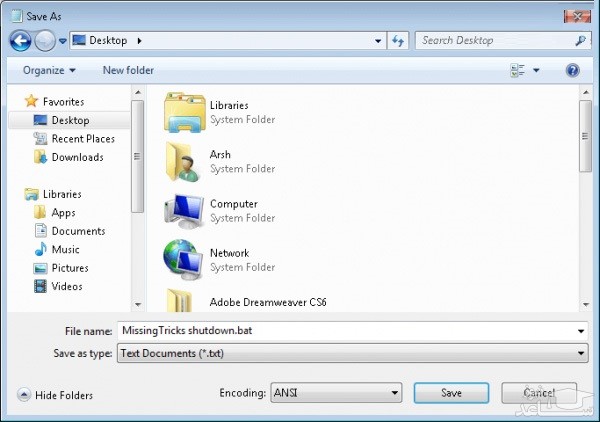
Task: Open the Encoding ANSI dropdown
Action: [x=337, y=394]
